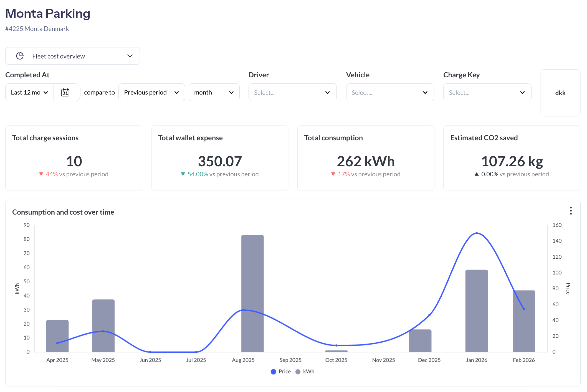
Task: Open the Charge Key select dropdown
Action: 487,93
